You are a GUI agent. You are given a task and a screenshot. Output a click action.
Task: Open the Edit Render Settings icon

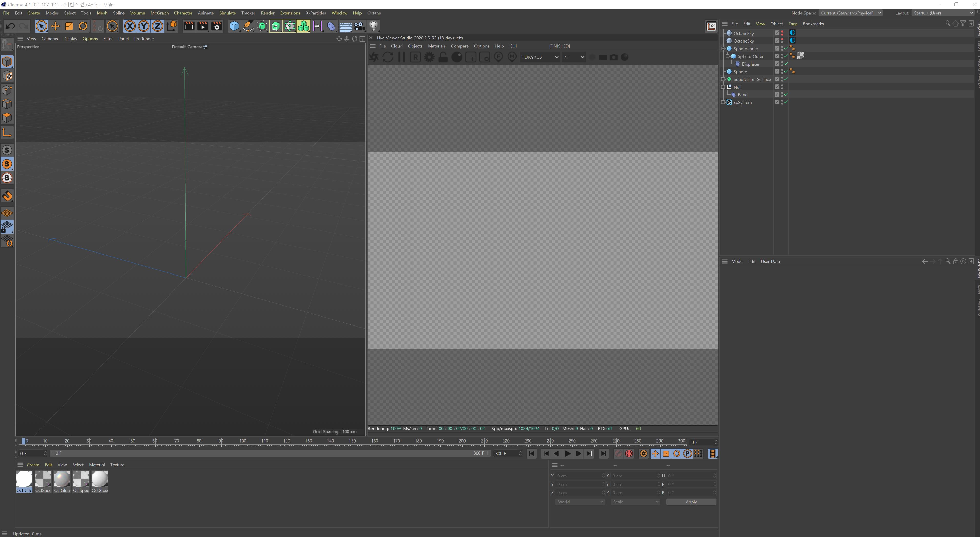click(217, 26)
